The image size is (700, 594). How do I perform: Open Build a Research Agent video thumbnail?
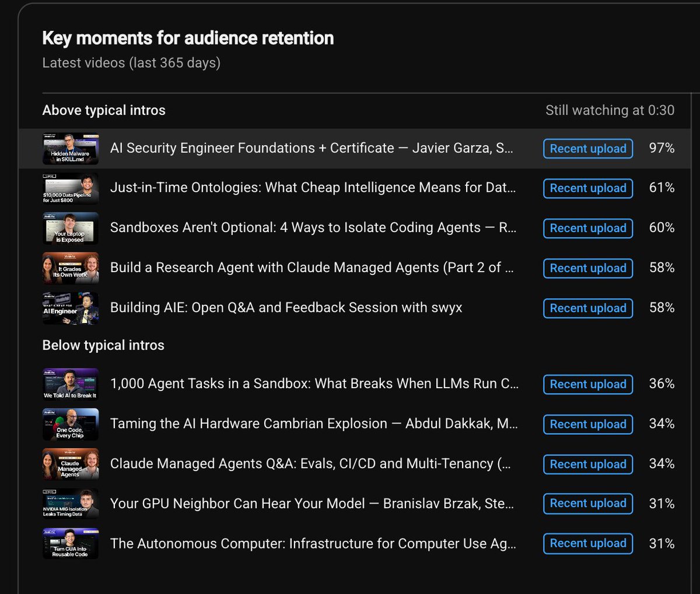click(71, 268)
